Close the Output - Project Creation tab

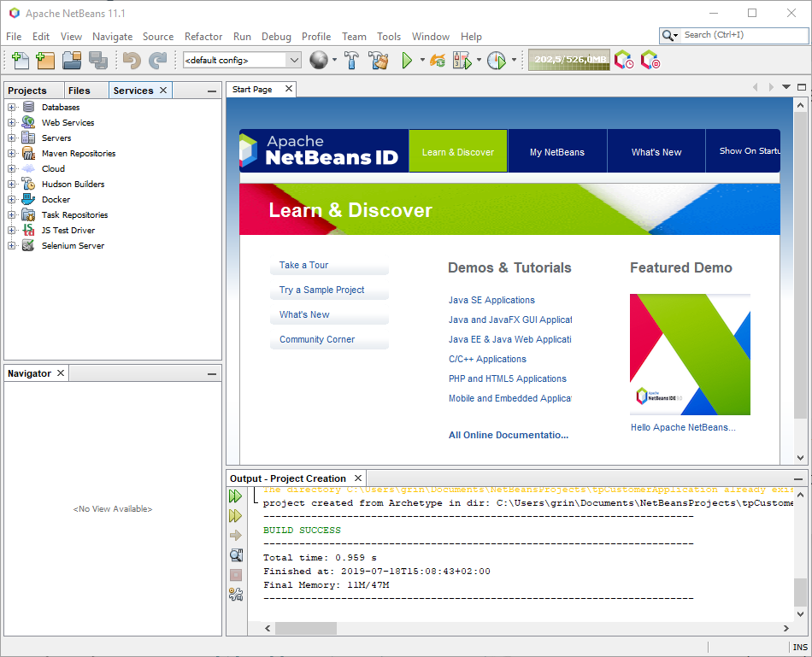tap(358, 478)
